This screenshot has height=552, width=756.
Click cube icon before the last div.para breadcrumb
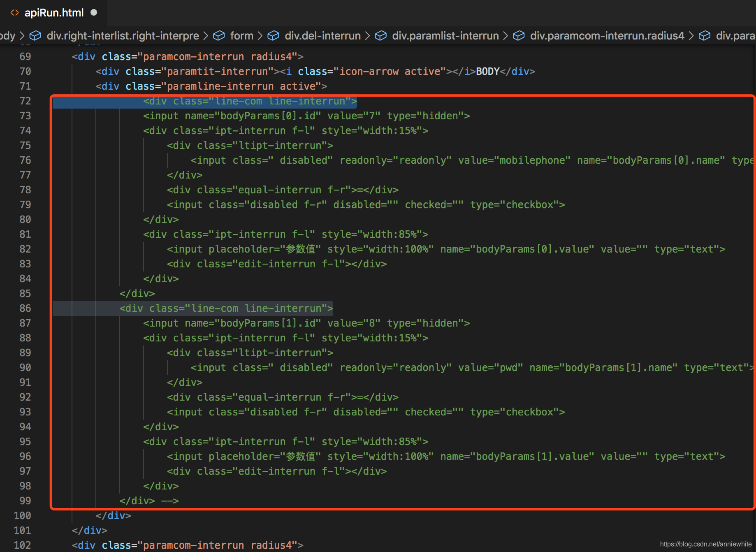[x=705, y=36]
